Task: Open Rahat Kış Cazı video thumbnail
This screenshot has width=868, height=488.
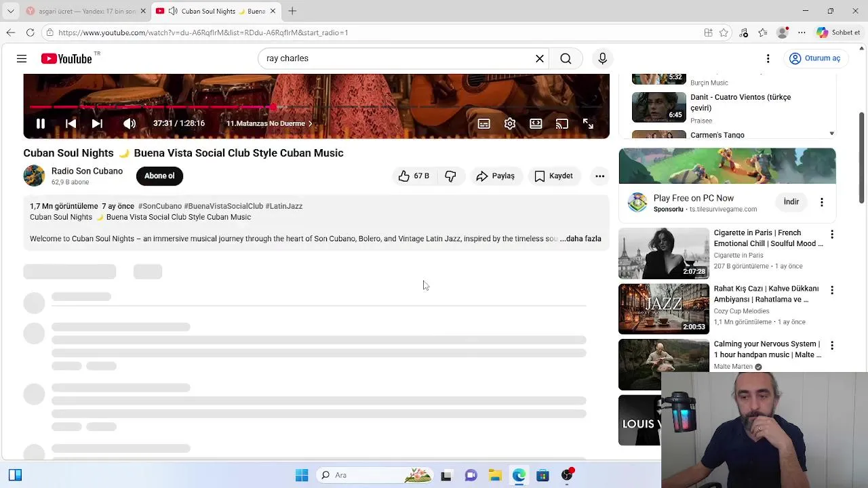Action: [664, 308]
